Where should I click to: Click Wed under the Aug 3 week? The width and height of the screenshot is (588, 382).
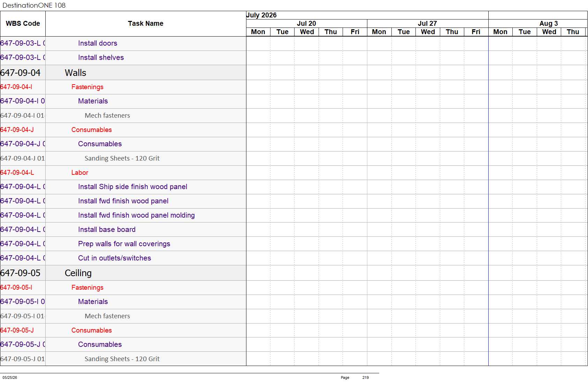pos(549,32)
